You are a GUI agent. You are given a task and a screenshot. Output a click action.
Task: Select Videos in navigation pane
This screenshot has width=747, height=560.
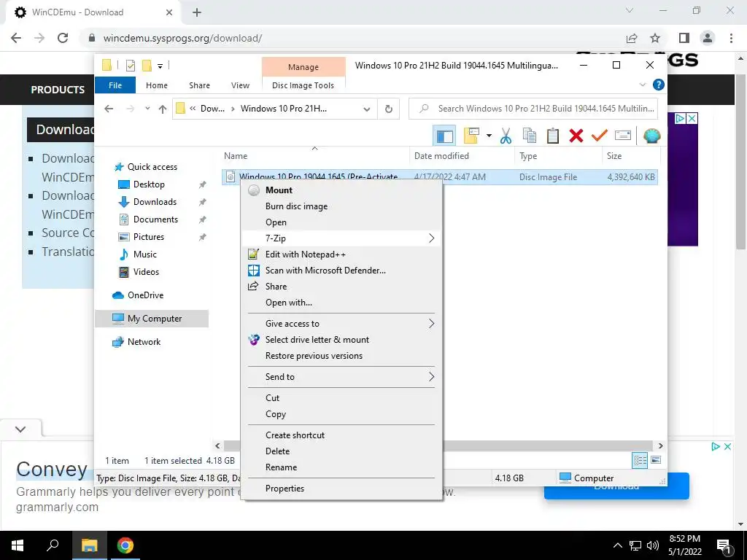146,272
